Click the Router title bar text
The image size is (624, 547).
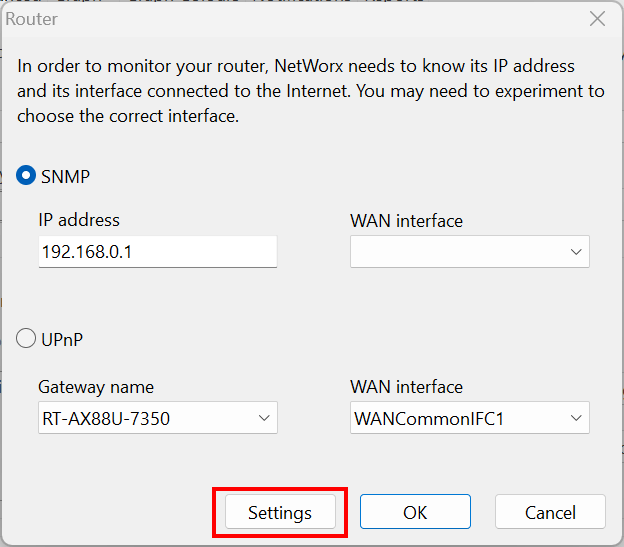32,19
